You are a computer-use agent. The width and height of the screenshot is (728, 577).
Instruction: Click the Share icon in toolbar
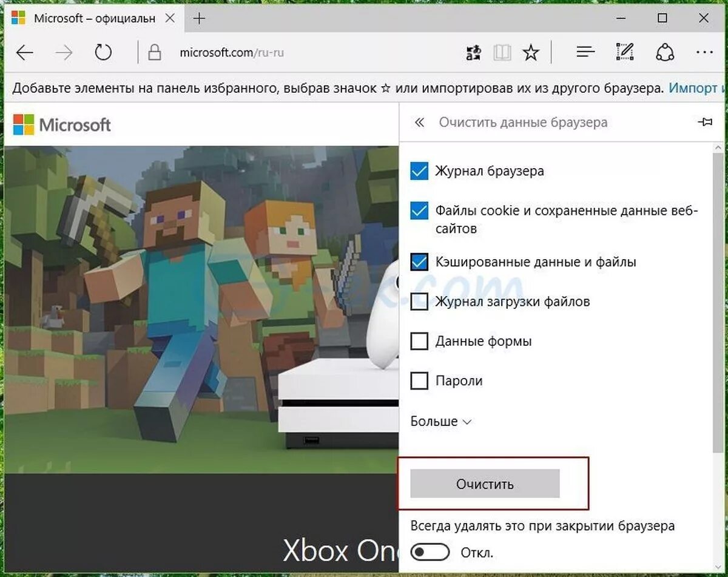[665, 53]
